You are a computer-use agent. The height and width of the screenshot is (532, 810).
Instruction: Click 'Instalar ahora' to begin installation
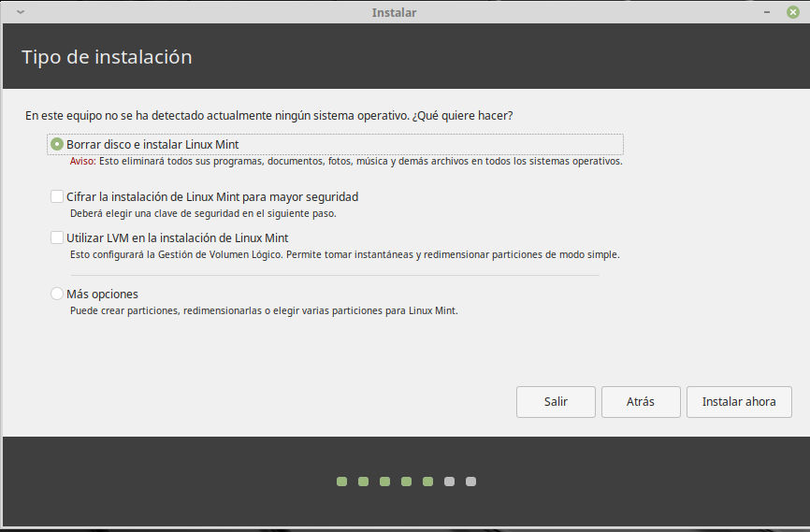click(x=739, y=402)
